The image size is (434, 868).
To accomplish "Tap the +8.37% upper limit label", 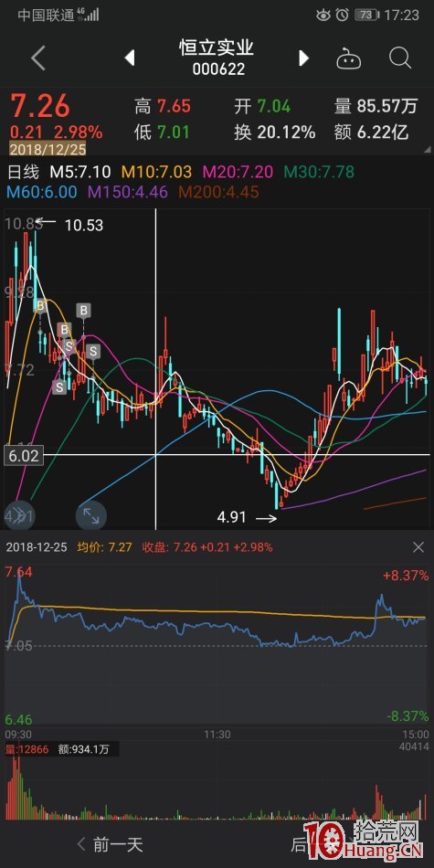I will coord(406,576).
